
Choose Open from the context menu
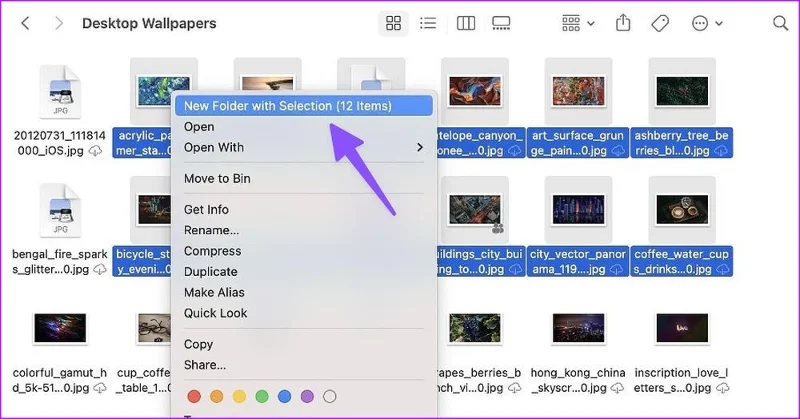click(304, 127)
